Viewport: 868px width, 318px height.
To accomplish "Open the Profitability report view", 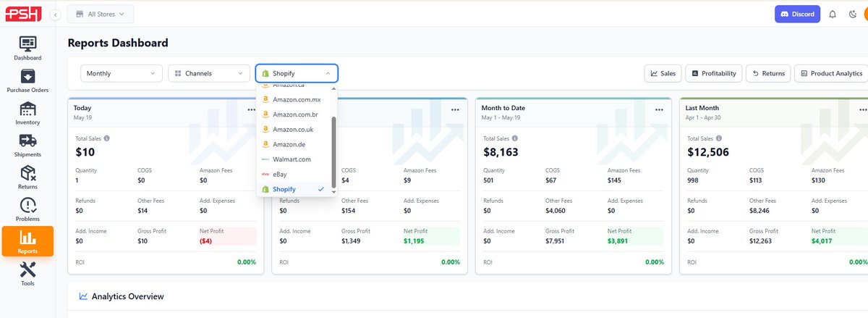I will pyautogui.click(x=713, y=73).
